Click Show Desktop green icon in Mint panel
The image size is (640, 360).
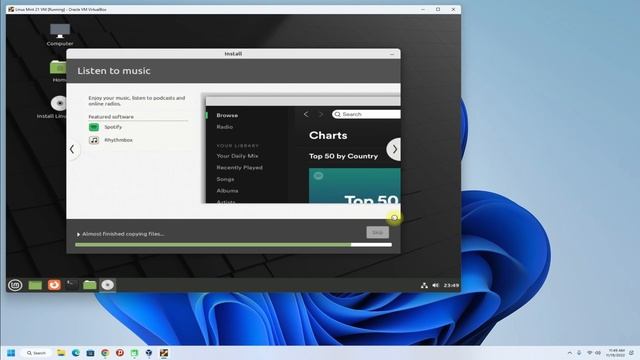[x=35, y=285]
